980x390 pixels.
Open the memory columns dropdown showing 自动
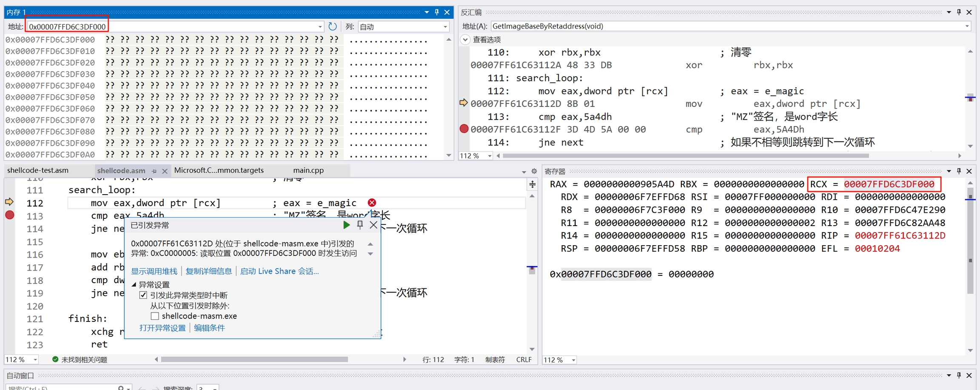403,27
